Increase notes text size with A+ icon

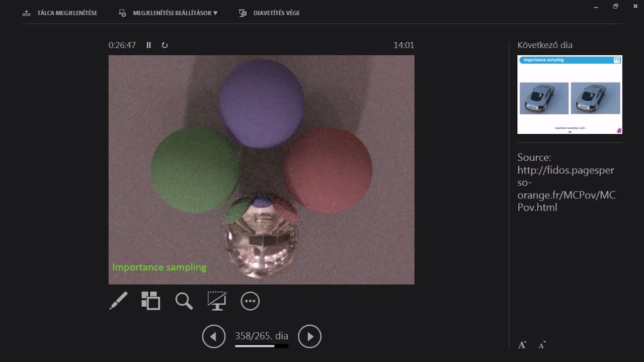[x=522, y=345]
